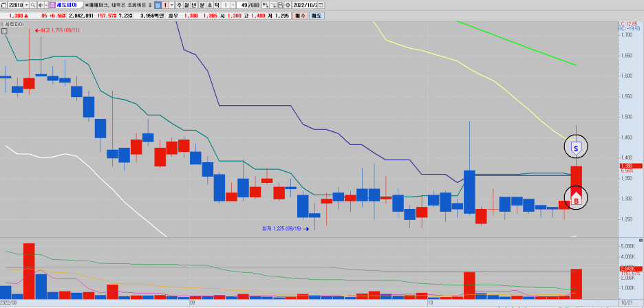
Task: Click the 세토피아 chart title label
Action: [x=15, y=25]
